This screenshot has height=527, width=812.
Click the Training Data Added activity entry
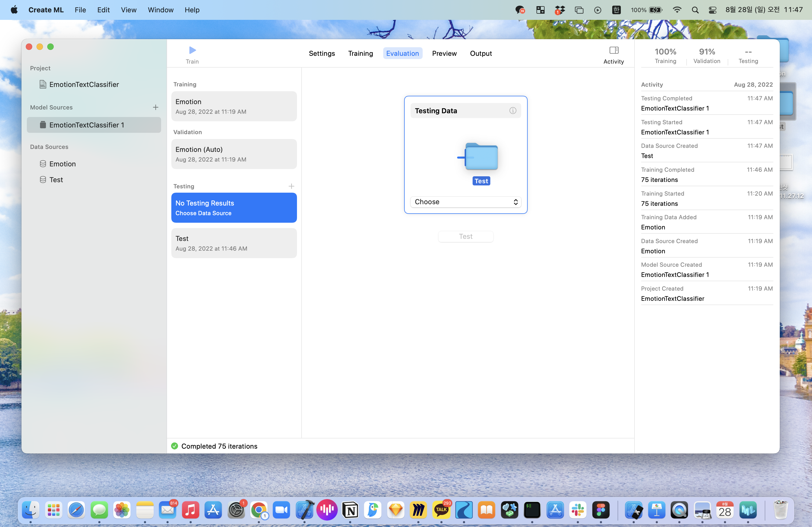tap(707, 222)
